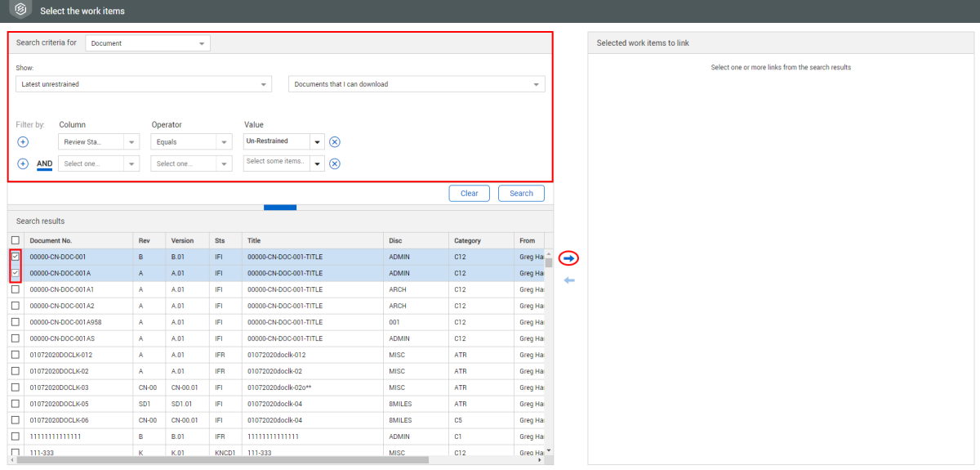Remove the Review Status filter row
The width and height of the screenshot is (980, 470).
click(x=335, y=142)
